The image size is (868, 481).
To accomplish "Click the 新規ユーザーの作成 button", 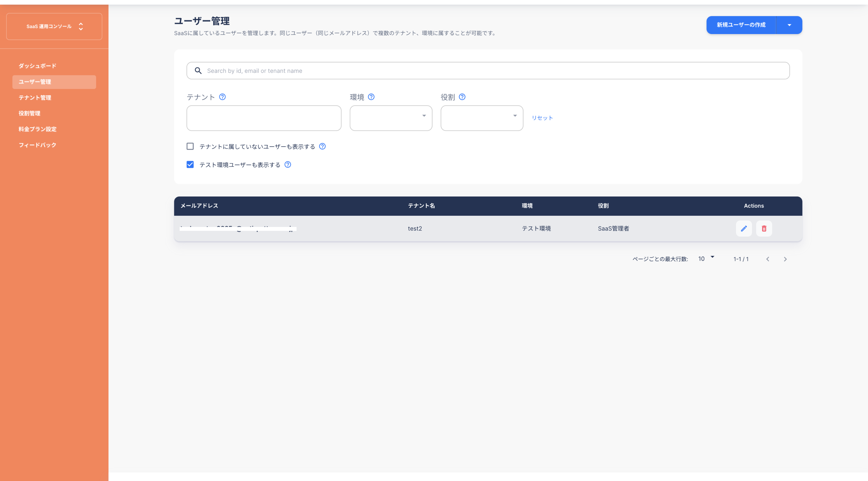I will [741, 25].
